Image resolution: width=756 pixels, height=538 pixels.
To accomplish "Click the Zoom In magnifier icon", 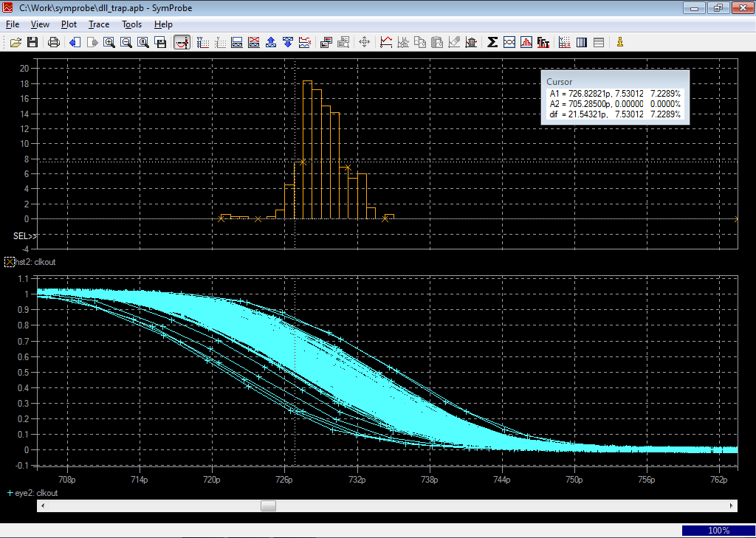I will tap(109, 42).
